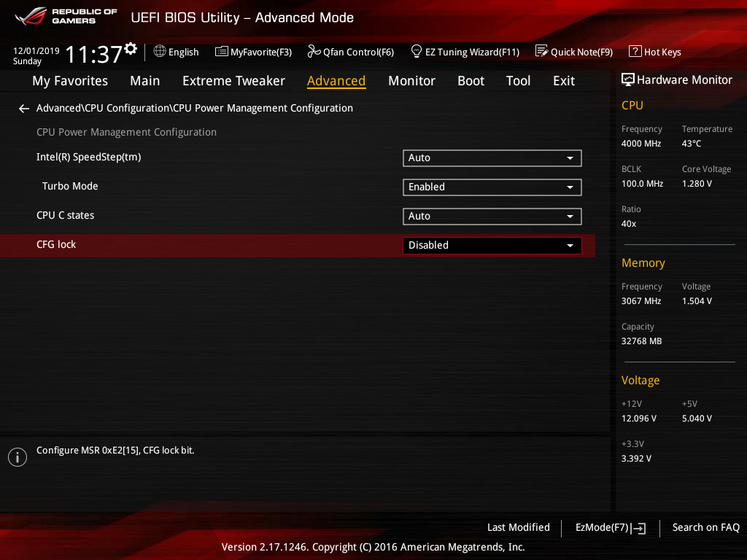Open the Boot tab
Screen dimensions: 747x560
point(471,81)
